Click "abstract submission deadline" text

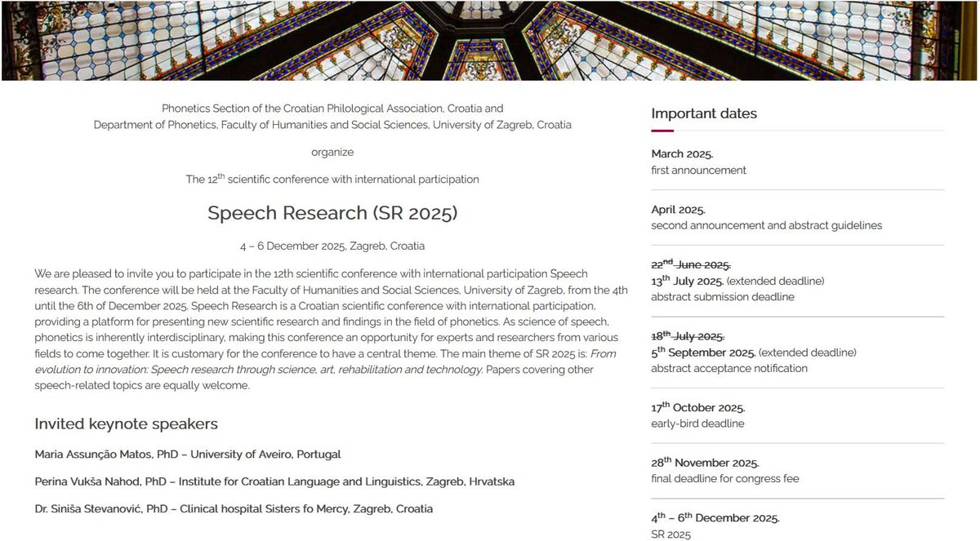[723, 297]
